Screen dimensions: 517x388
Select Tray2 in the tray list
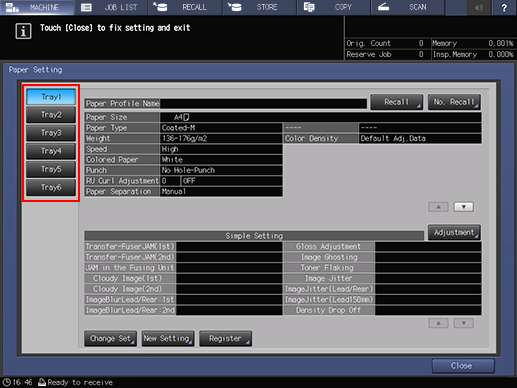[51, 115]
